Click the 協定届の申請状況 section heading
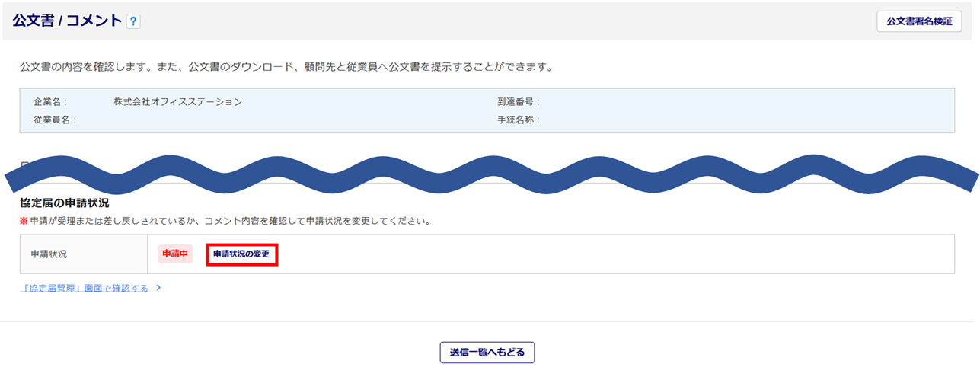980x383 pixels. 64,203
